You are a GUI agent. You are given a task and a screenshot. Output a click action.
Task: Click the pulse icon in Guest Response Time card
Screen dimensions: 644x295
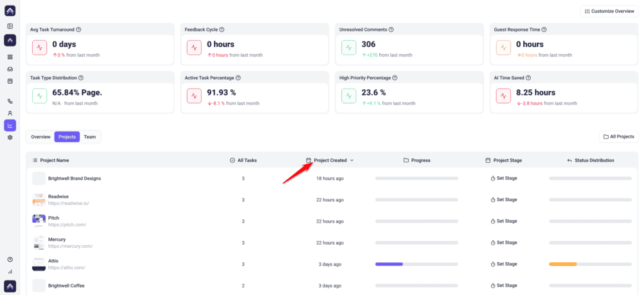pyautogui.click(x=503, y=48)
